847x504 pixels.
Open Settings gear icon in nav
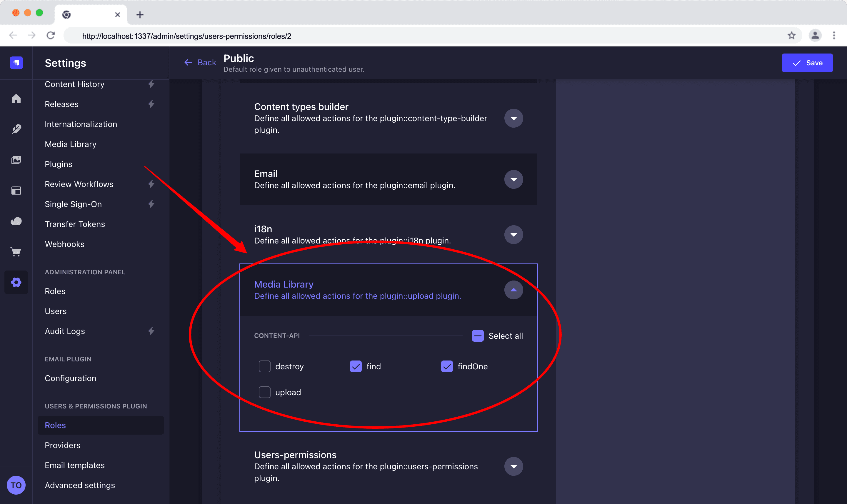coord(16,282)
